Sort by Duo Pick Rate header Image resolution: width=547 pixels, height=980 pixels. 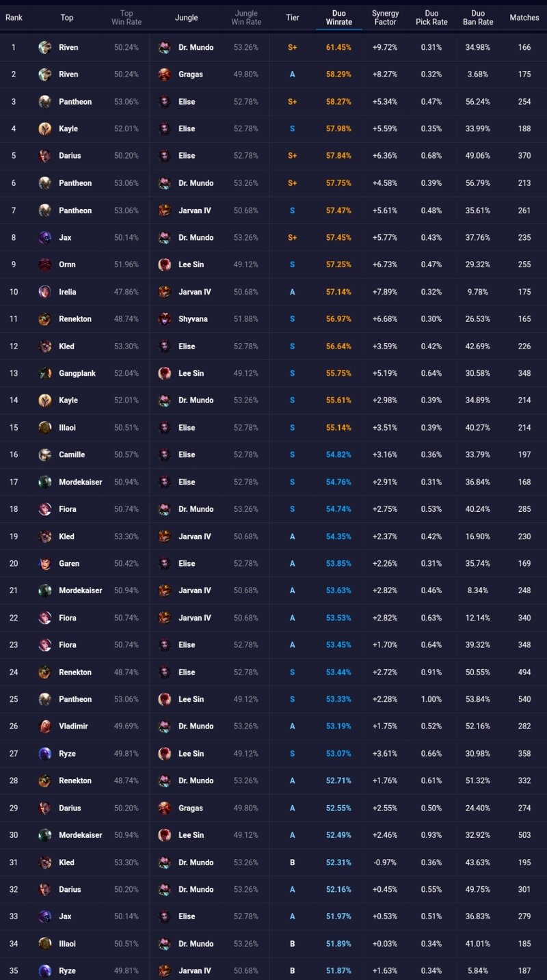[x=431, y=18]
